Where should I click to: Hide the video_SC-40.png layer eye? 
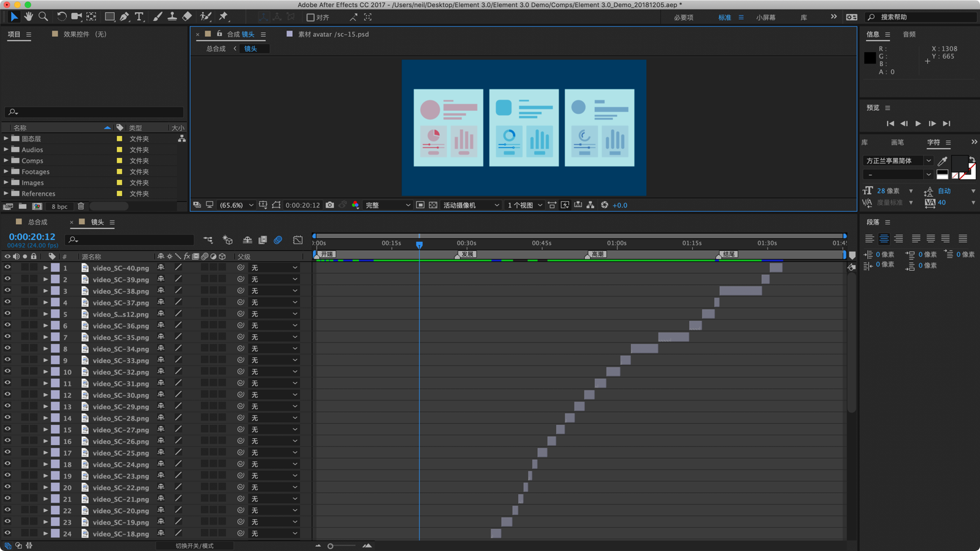pos(7,268)
